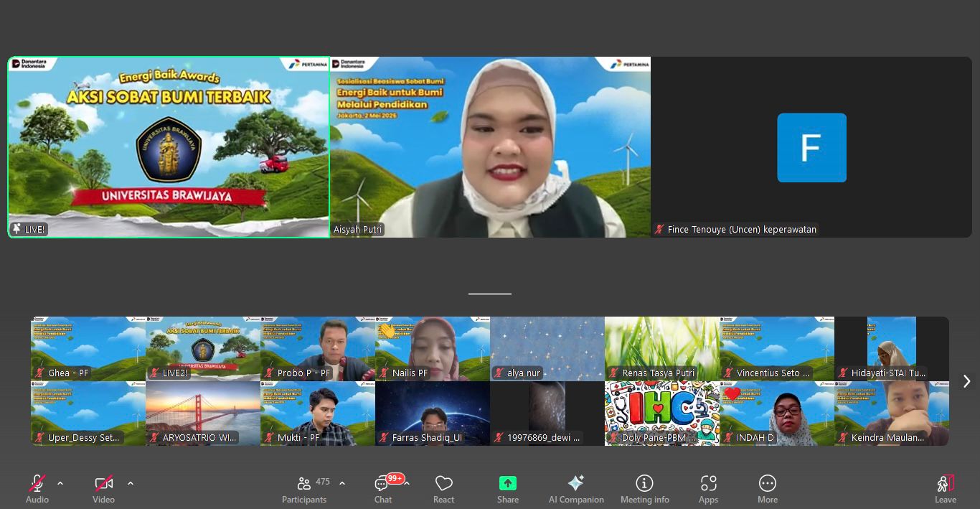980x509 pixels.
Task: Click the heart reaction on INDAH D tile
Action: tap(732, 393)
